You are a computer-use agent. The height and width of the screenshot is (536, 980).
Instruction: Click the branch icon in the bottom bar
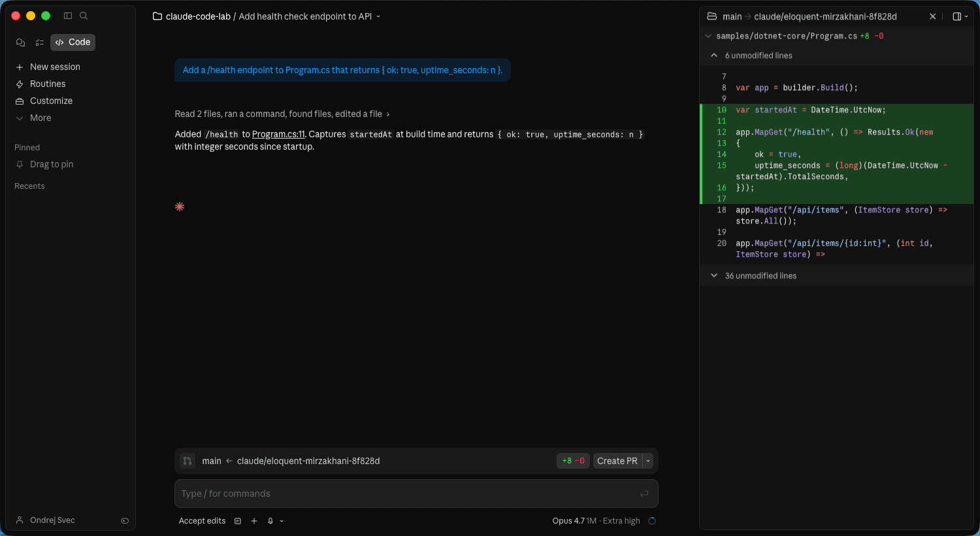click(188, 461)
